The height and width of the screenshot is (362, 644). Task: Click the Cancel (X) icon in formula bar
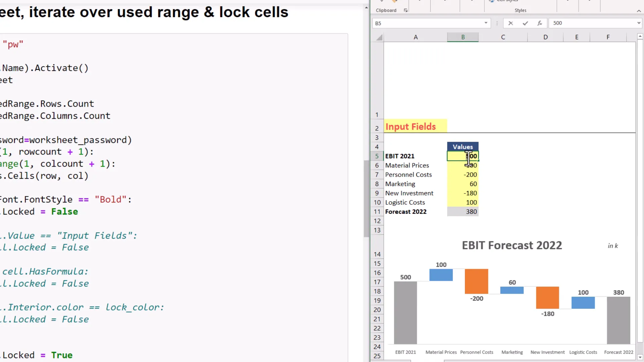click(511, 23)
